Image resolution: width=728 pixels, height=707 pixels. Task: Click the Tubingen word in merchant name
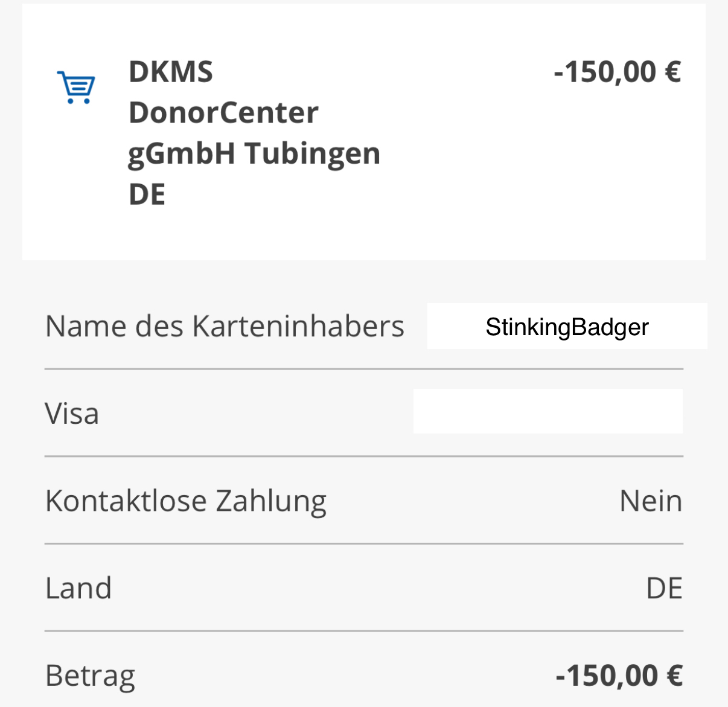[x=313, y=153]
